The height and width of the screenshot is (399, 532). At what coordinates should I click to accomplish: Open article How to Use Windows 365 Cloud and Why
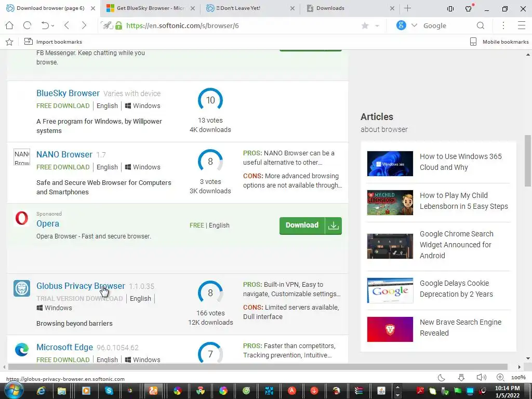click(461, 162)
